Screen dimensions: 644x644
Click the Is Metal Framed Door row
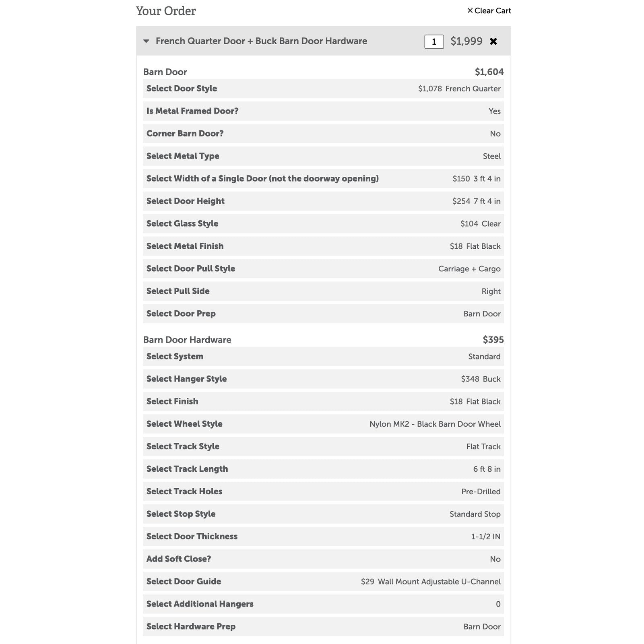[324, 111]
